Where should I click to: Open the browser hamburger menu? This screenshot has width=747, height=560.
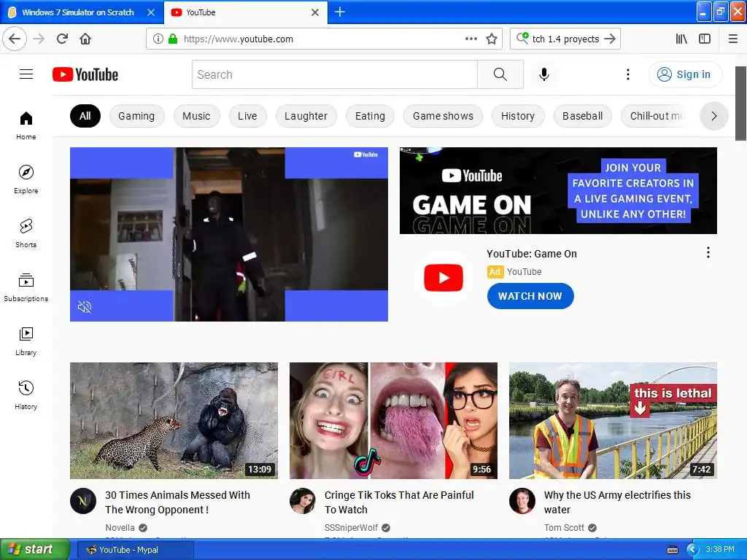(733, 39)
